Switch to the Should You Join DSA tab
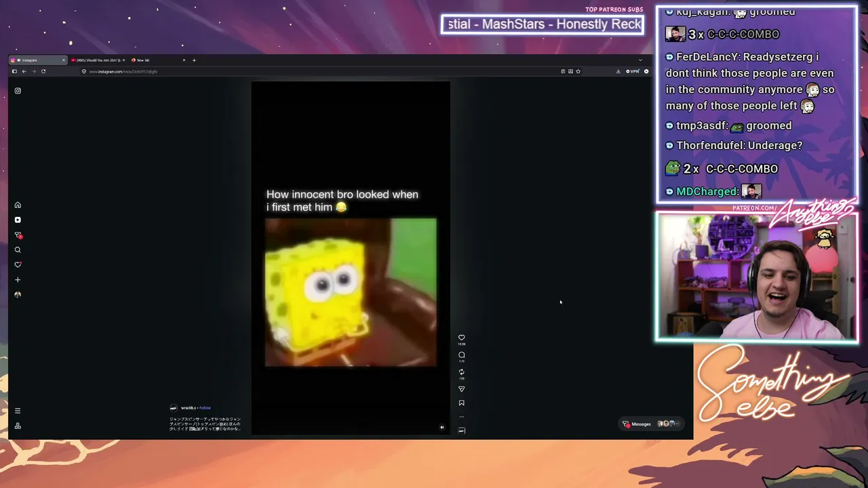Viewport: 868px width, 488px height. 98,60
